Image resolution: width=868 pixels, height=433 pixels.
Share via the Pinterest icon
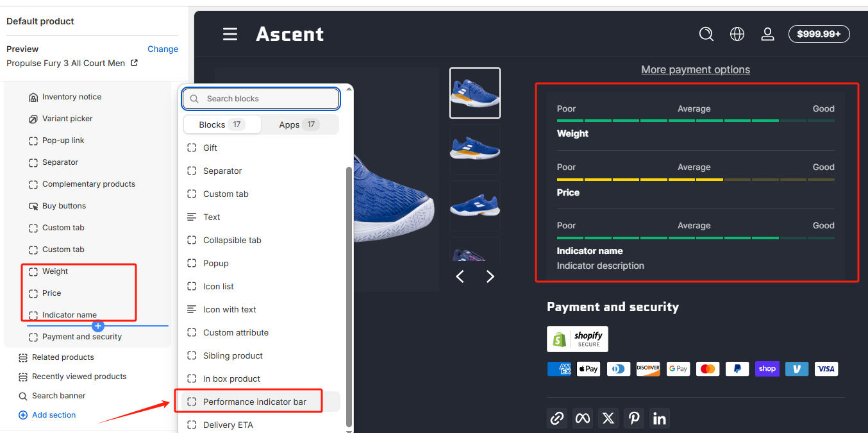click(x=634, y=418)
